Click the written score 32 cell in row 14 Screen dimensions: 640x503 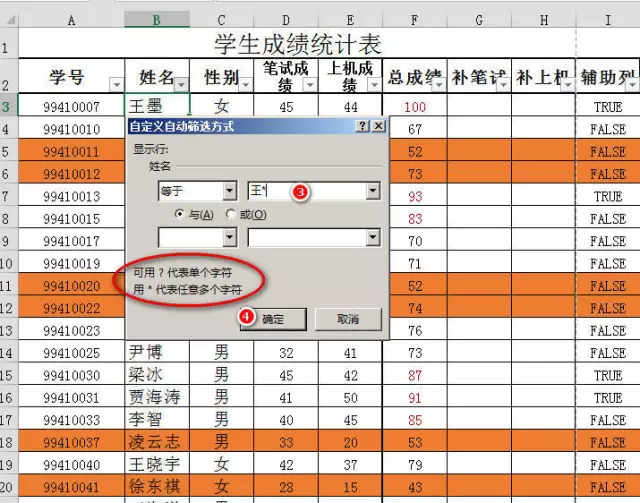(286, 353)
